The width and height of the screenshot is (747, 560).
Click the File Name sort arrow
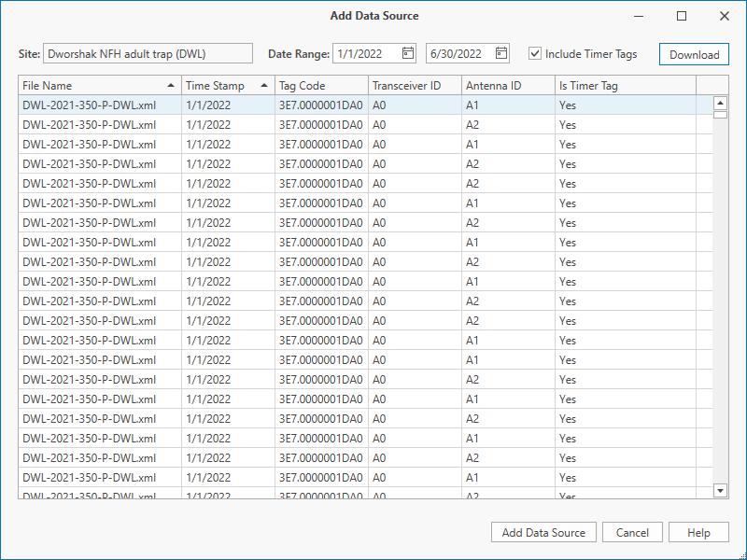coord(171,85)
